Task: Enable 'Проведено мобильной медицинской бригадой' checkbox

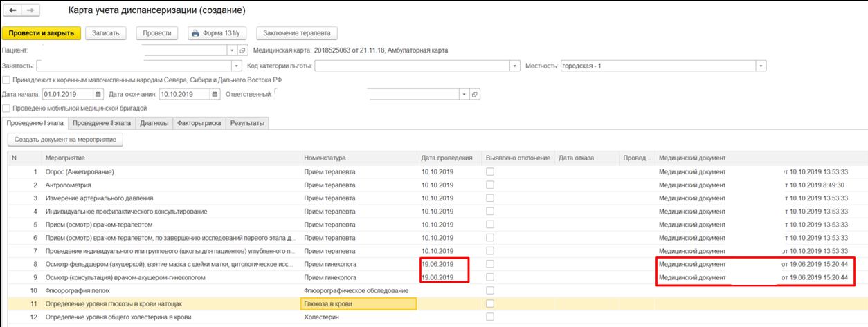Action: [x=6, y=108]
